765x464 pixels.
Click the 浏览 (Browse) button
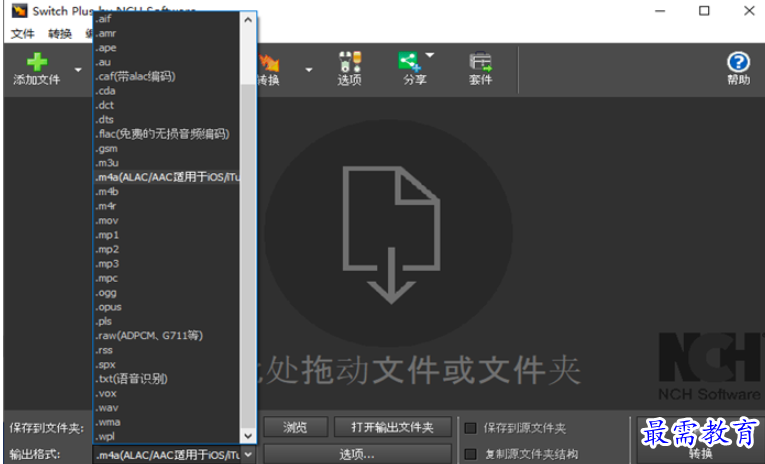coord(296,427)
